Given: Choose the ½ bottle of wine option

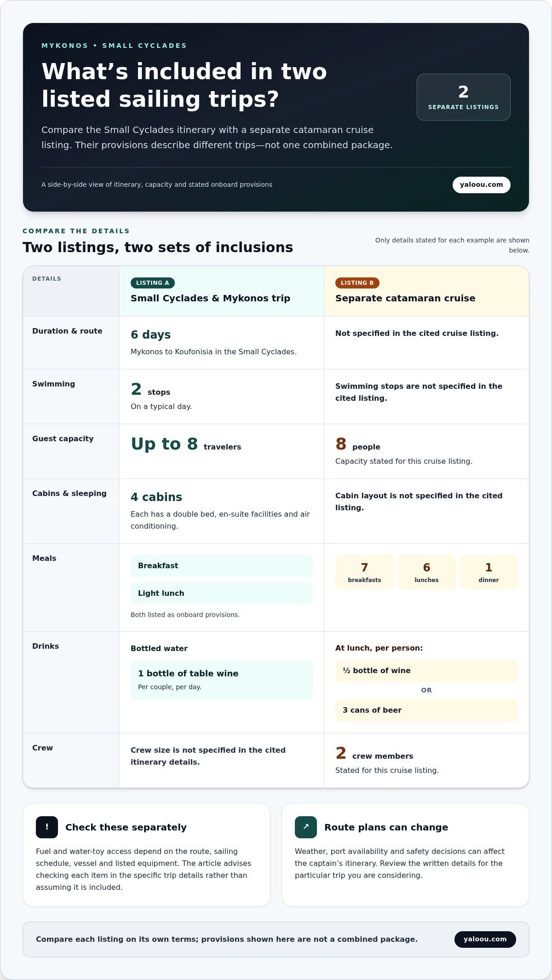Looking at the screenshot, I should (426, 671).
